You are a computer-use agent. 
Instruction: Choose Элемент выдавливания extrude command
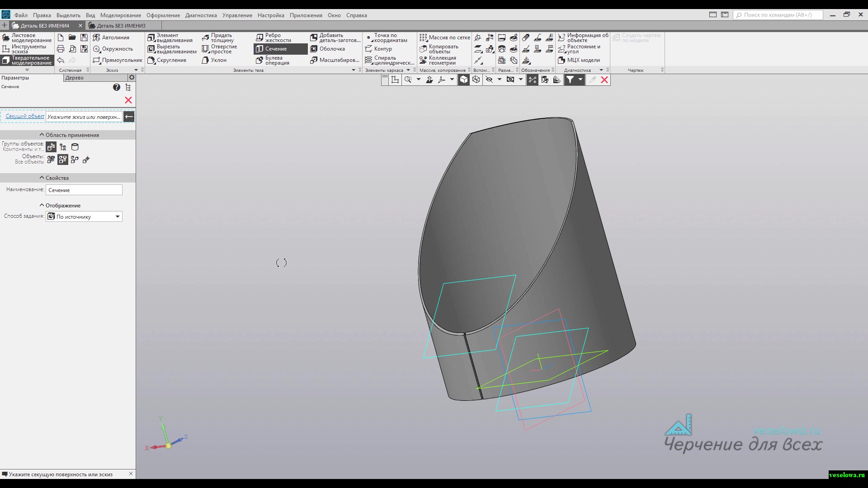pyautogui.click(x=170, y=38)
